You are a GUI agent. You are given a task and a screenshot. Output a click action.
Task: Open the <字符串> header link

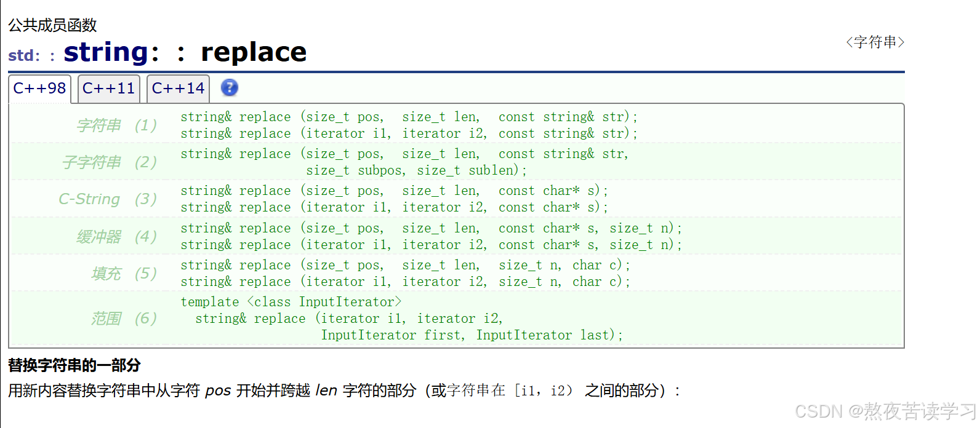coord(875,42)
